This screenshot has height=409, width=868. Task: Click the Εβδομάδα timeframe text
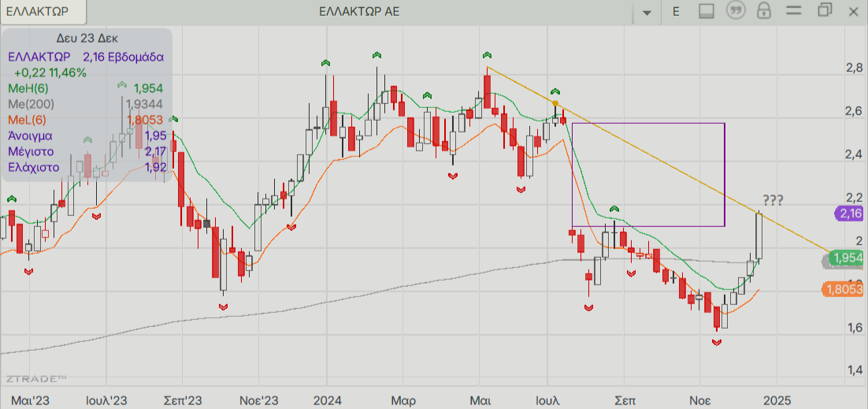[x=135, y=57]
